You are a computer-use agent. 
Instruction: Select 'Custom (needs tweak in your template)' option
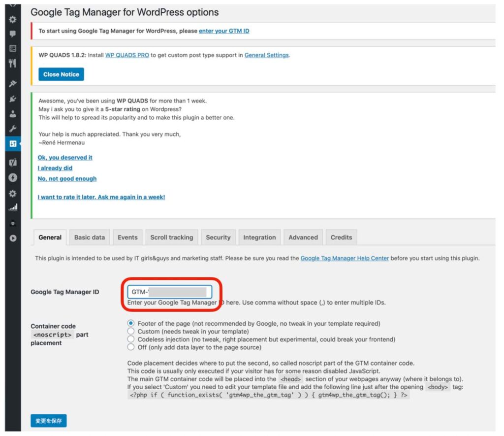131,331
